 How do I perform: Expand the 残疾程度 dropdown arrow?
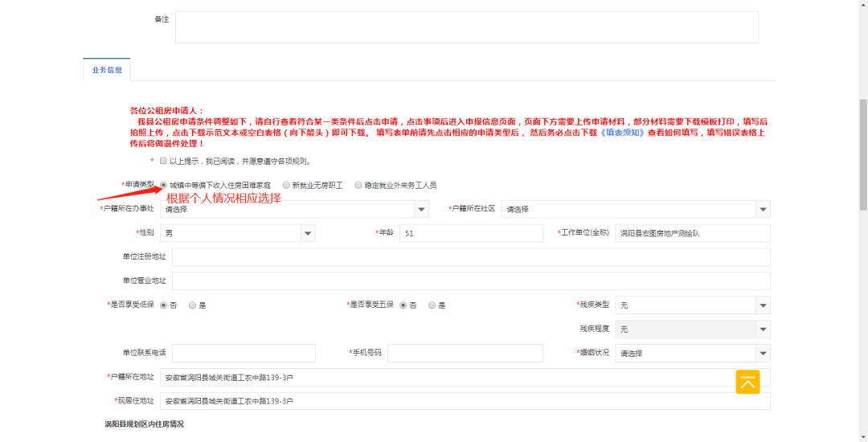click(x=764, y=329)
